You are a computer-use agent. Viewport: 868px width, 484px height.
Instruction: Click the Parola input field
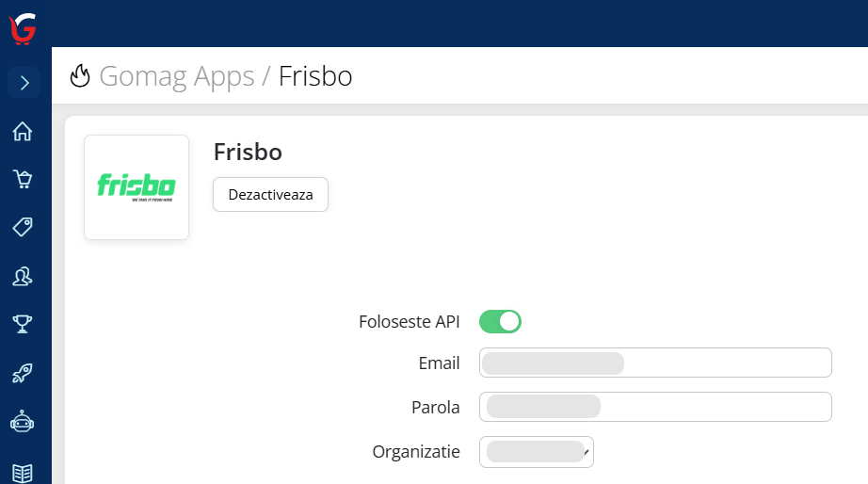coord(655,407)
